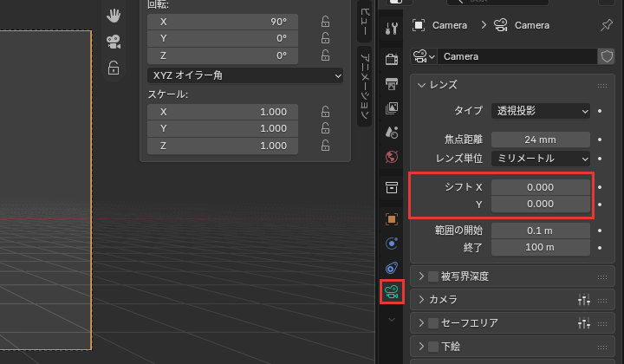Screen dimensions: 624x364
Task: Edit rotation Y value field
Action: point(223,39)
